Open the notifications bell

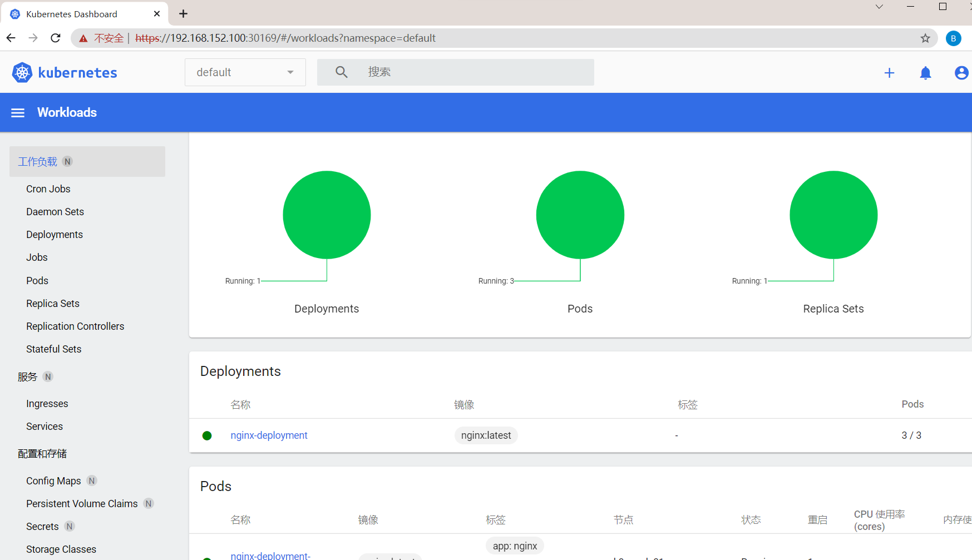925,73
